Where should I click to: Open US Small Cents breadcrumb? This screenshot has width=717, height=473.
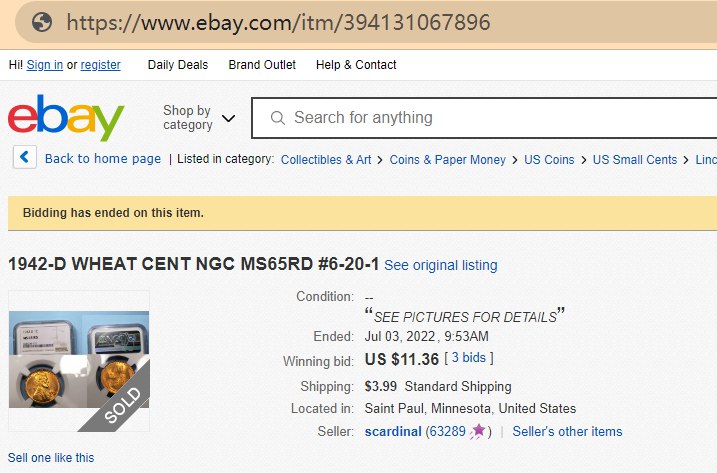[635, 159]
